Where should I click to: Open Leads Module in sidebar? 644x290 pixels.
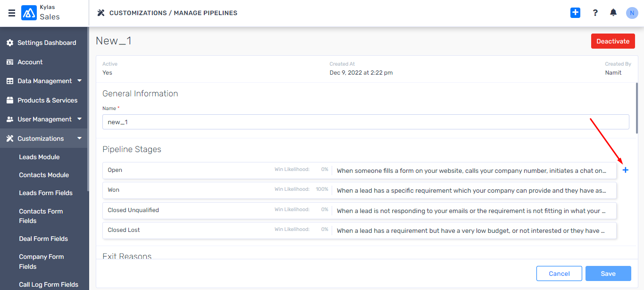39,157
